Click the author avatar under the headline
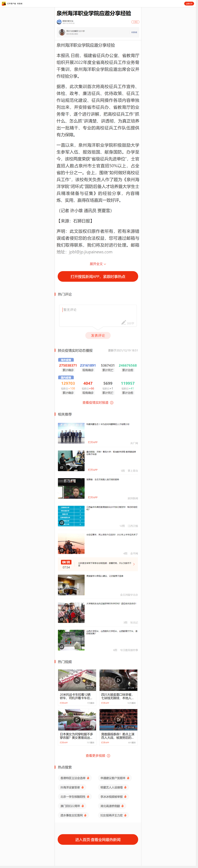Viewport: 198px width, 868px height. (59, 22)
